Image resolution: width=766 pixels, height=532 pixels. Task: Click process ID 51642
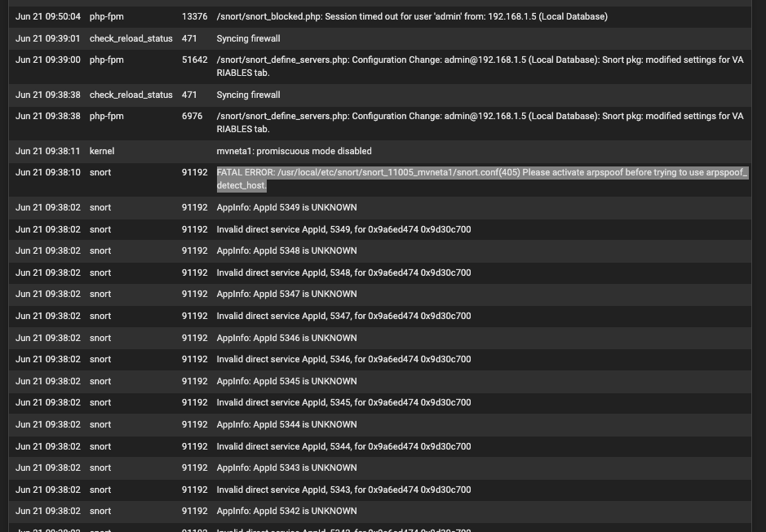[194, 60]
